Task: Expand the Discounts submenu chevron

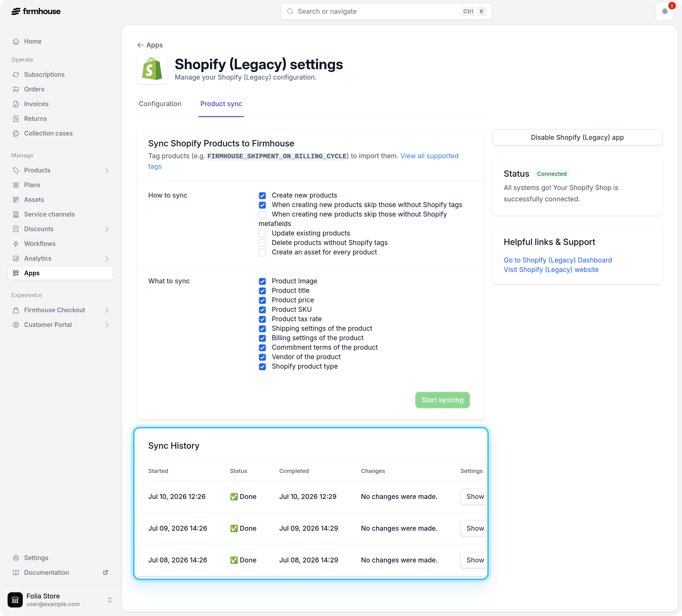Action: coord(107,230)
